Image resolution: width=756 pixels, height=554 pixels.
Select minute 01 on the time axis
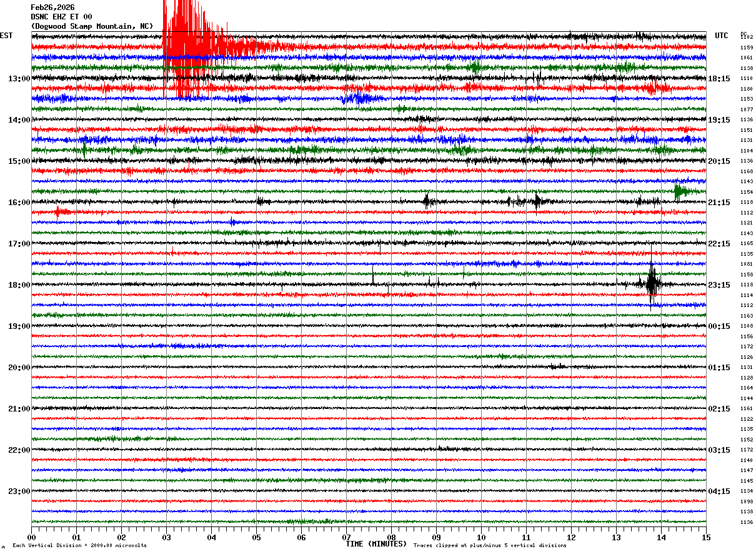76,537
